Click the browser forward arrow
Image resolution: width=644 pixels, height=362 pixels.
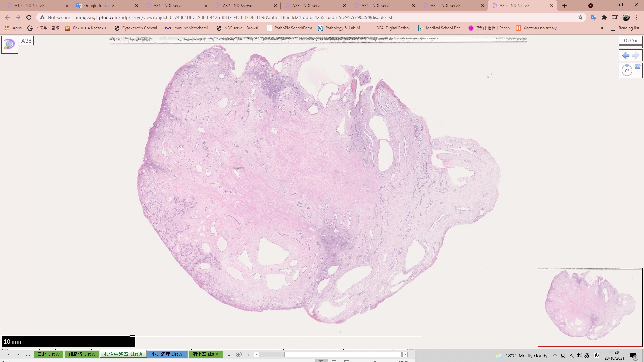[x=18, y=17]
